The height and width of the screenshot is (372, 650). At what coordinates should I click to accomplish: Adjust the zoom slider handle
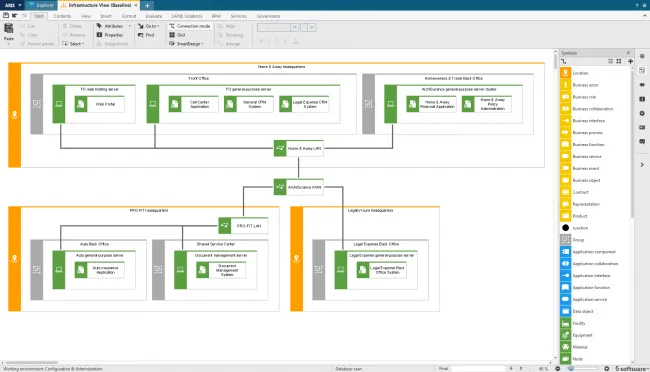tap(571, 368)
